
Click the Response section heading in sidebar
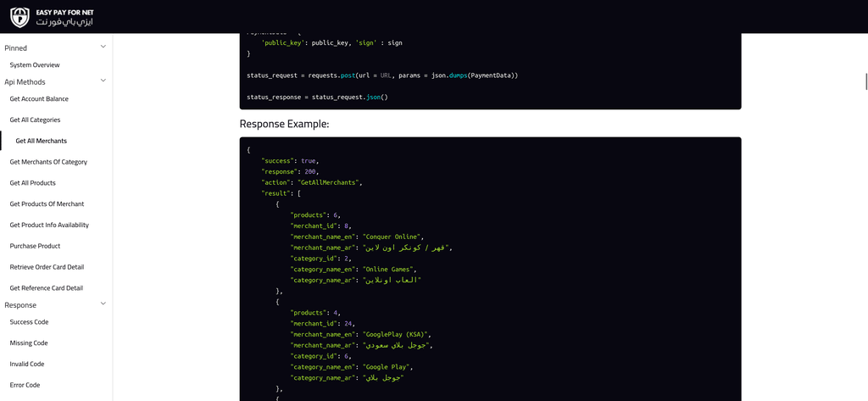[x=20, y=305]
